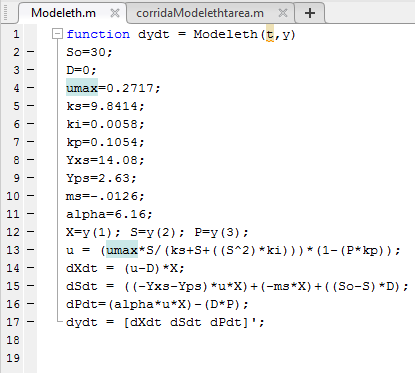Viewport: 415px width, 373px height.
Task: Set a breakpoint on the dSdt line
Action: click(x=31, y=286)
